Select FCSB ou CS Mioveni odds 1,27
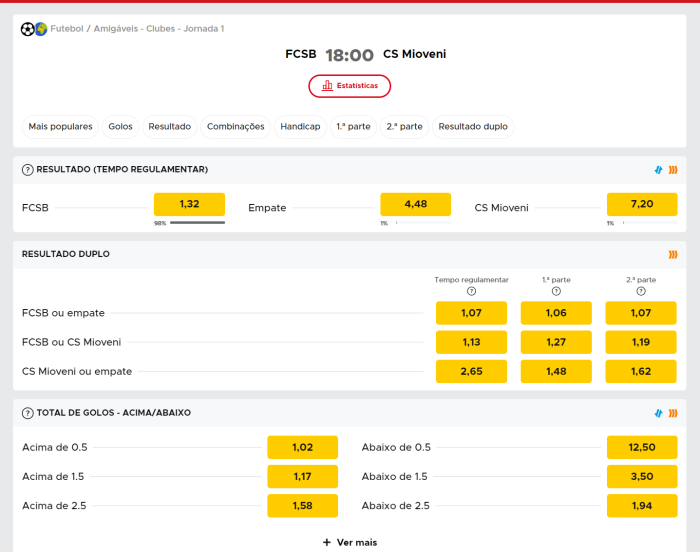700x552 pixels. [556, 342]
